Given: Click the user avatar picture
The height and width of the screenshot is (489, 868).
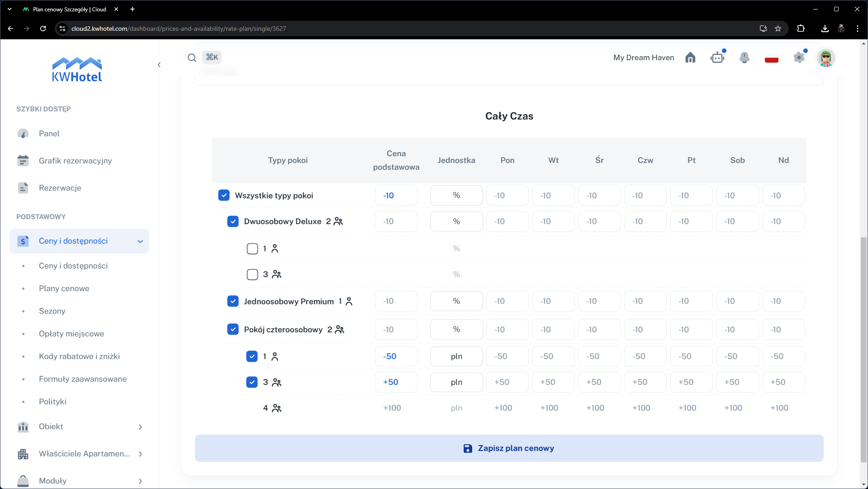Looking at the screenshot, I should click(826, 58).
